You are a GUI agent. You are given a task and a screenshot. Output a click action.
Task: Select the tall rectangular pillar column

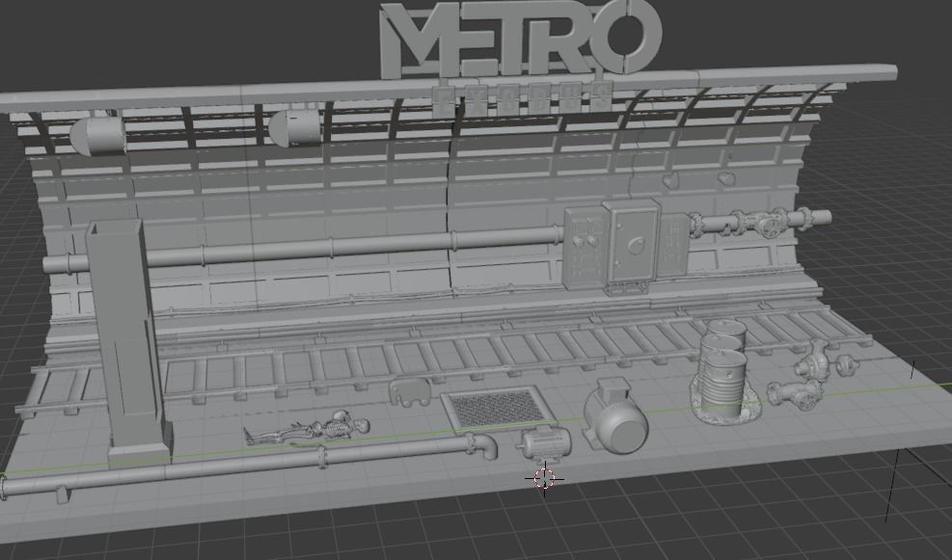[x=127, y=343]
